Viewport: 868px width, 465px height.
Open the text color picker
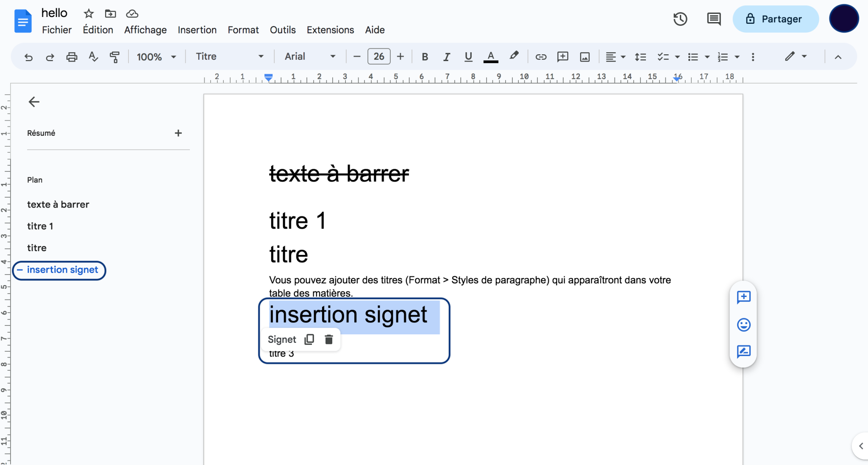(x=490, y=56)
